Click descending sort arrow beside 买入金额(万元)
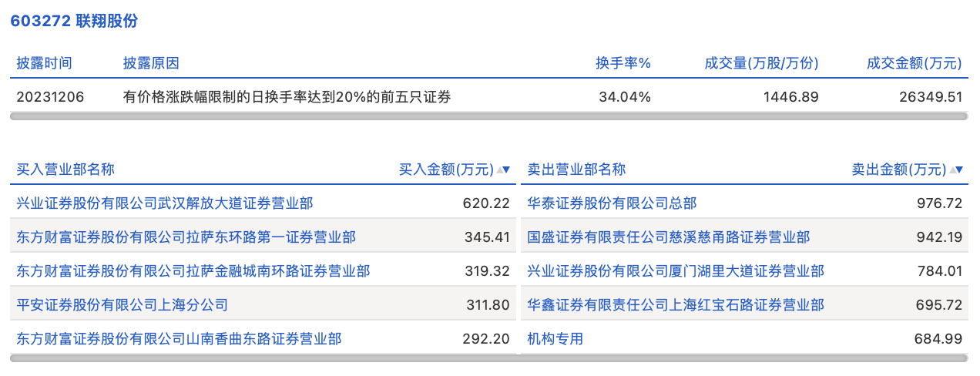The image size is (980, 376). click(507, 170)
